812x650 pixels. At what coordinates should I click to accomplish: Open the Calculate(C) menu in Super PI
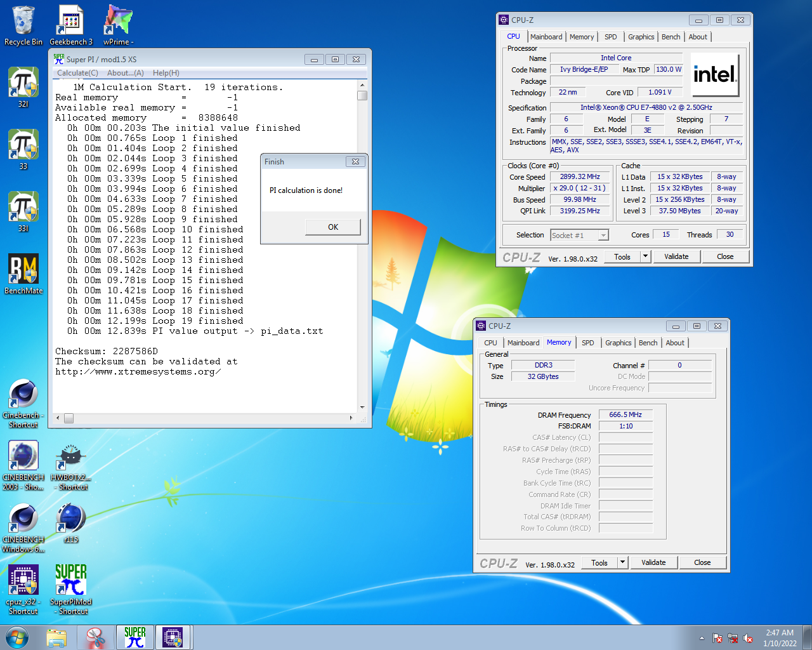[x=77, y=73]
